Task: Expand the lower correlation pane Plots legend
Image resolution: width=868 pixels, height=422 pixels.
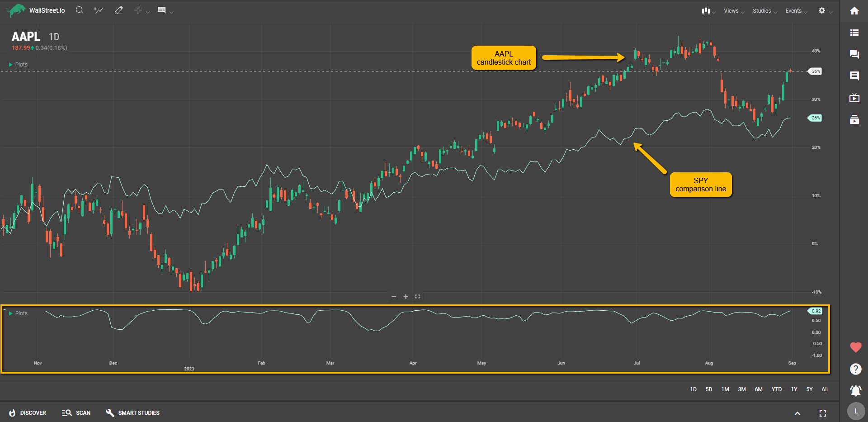Action: click(x=18, y=313)
